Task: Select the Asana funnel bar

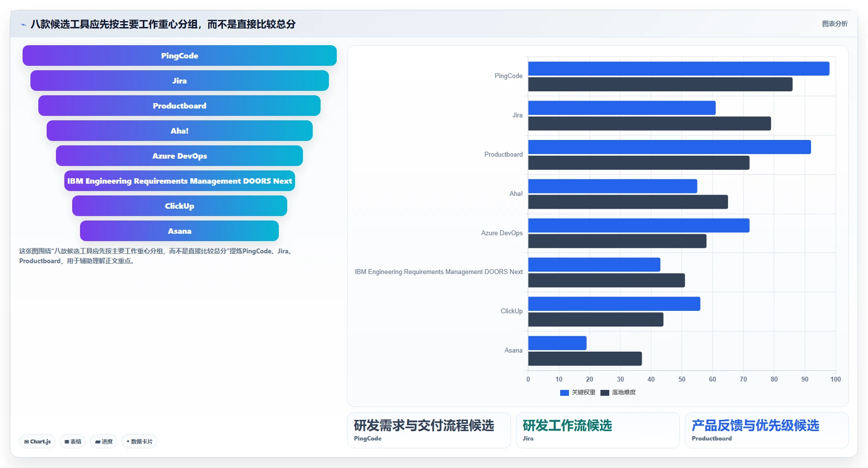Action: (x=180, y=231)
